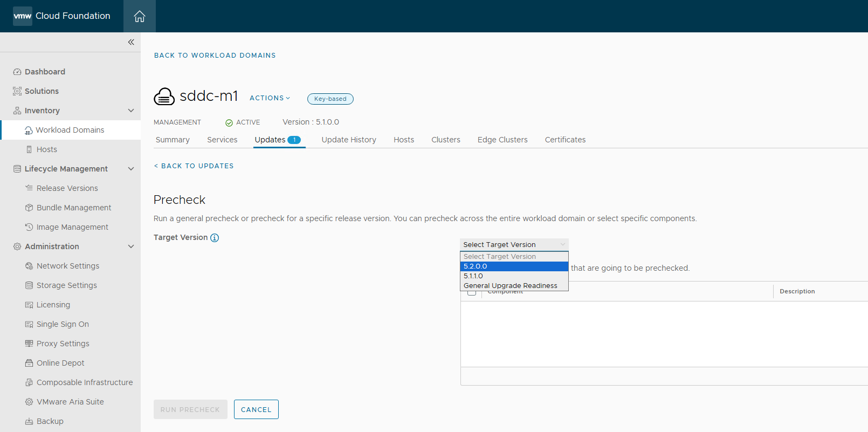Open Dashboard from the sidebar
Image resolution: width=868 pixels, height=432 pixels.
(x=45, y=72)
